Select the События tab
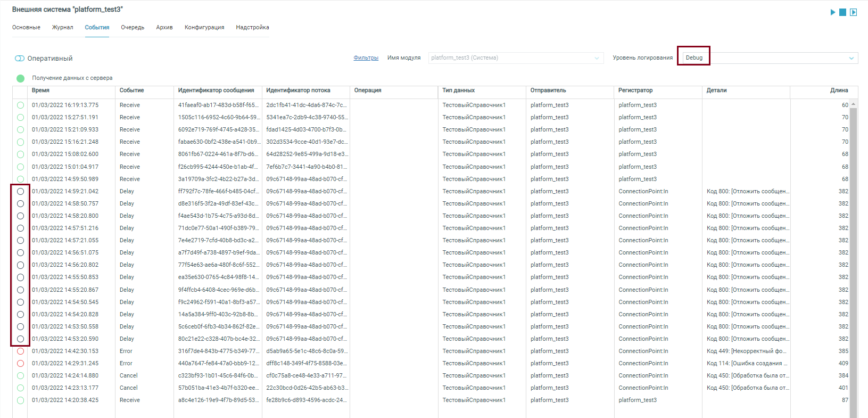This screenshot has height=418, width=868. (x=97, y=28)
